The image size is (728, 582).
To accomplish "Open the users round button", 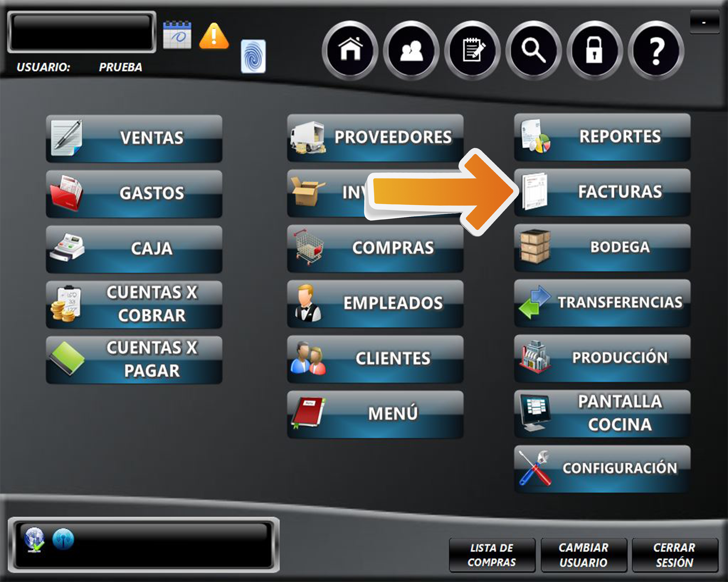I will click(411, 51).
